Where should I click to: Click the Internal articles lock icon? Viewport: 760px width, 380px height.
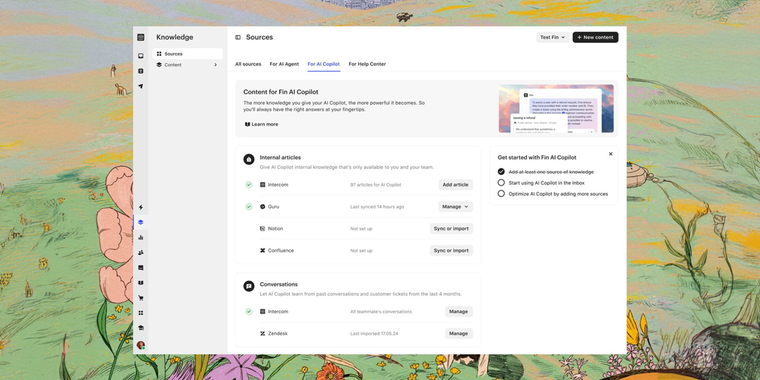pos(249,159)
